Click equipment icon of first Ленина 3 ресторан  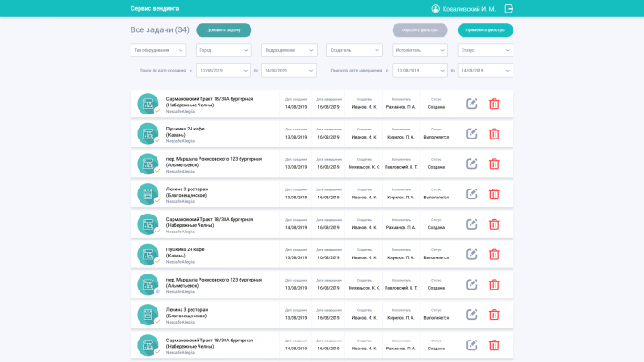coord(148,194)
